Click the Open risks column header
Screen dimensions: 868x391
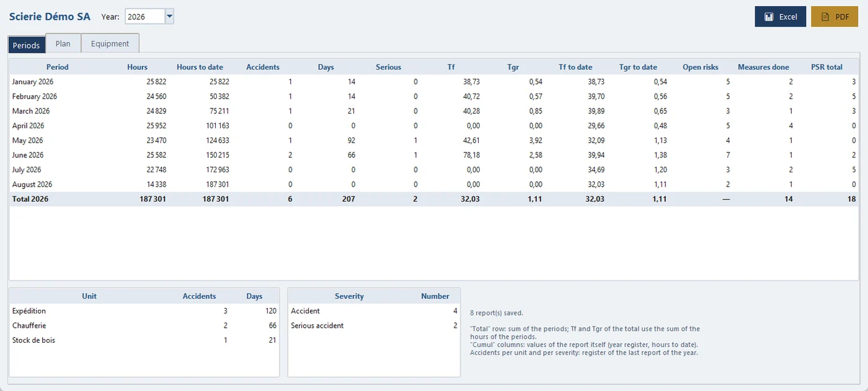[x=701, y=67]
